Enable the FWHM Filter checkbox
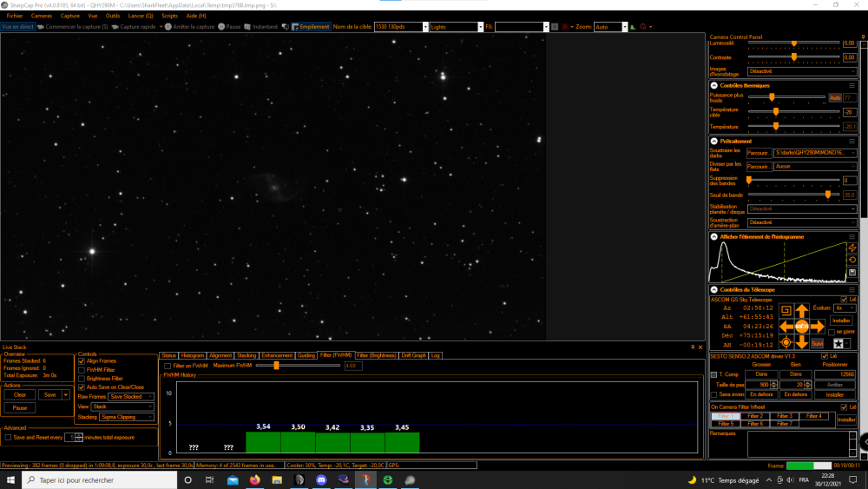This screenshot has height=489, width=868. (82, 370)
